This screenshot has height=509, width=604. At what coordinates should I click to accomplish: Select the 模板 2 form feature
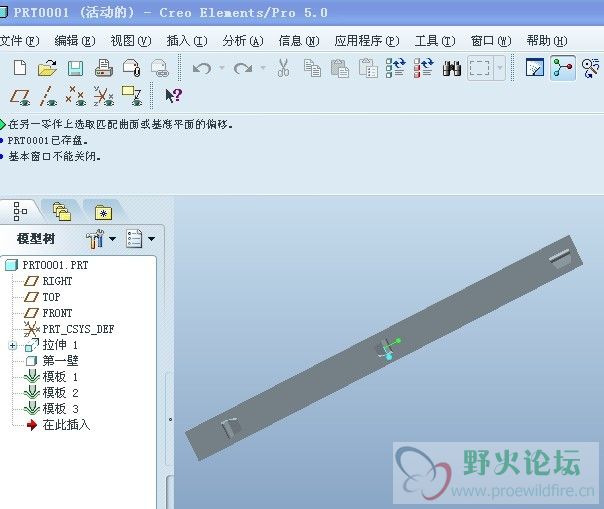(x=51, y=393)
